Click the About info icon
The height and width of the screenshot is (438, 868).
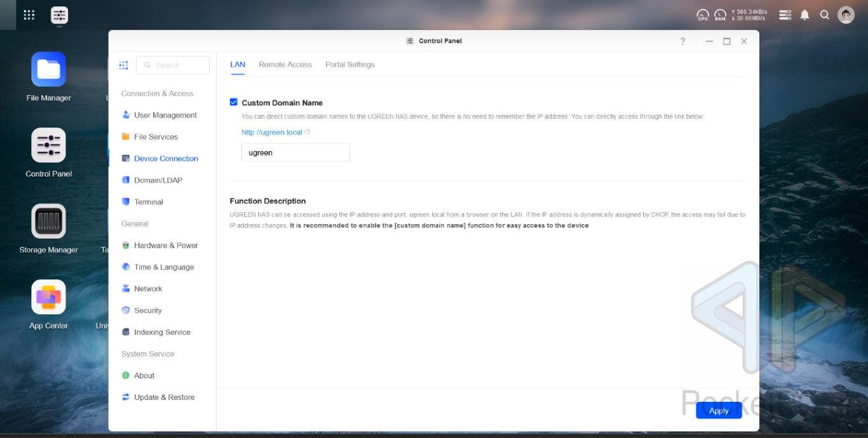(126, 375)
